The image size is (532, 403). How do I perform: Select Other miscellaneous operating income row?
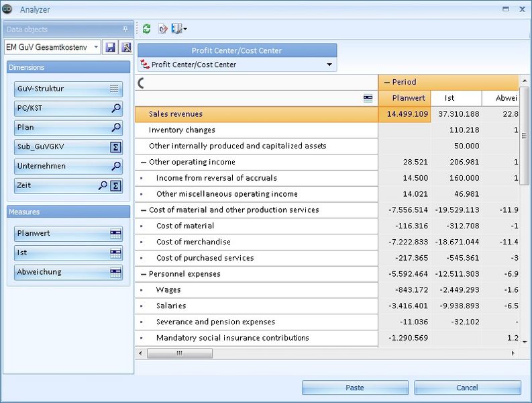256,194
